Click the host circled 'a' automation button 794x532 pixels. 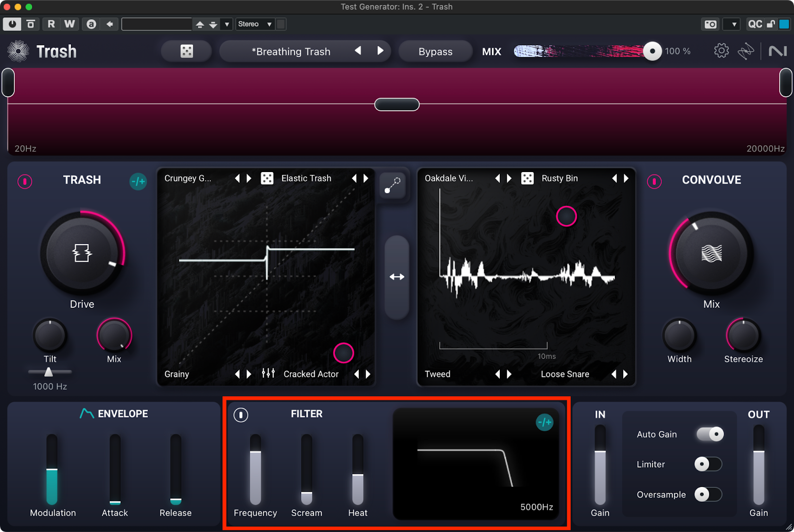(91, 24)
